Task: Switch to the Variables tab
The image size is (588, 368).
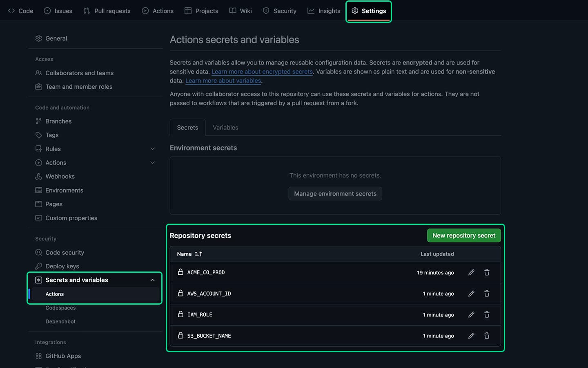Action: 225,127
